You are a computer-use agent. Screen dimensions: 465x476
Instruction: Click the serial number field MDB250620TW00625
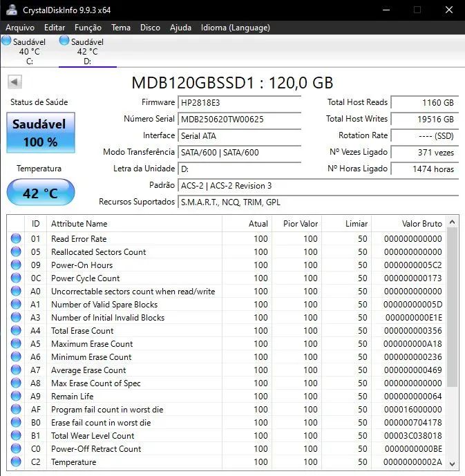pos(240,120)
